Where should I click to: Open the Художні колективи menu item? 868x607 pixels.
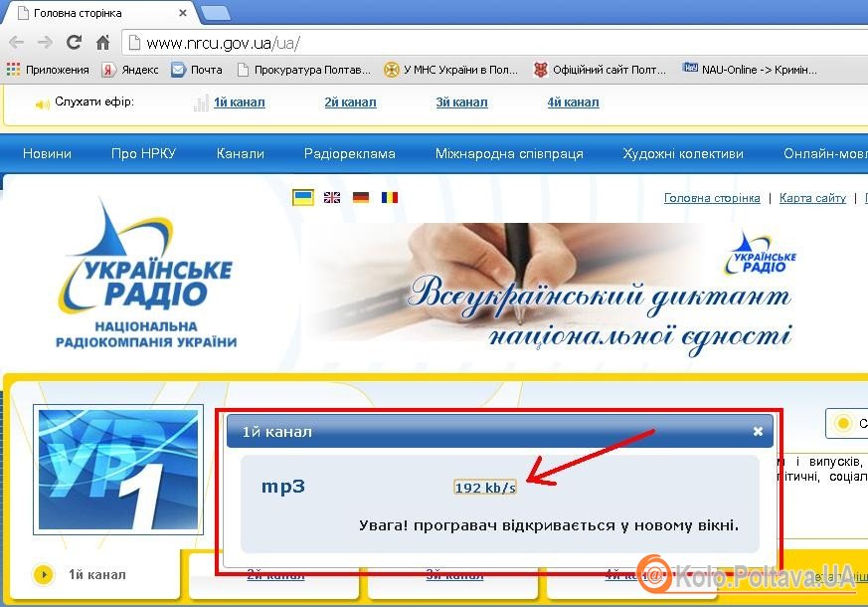683,153
